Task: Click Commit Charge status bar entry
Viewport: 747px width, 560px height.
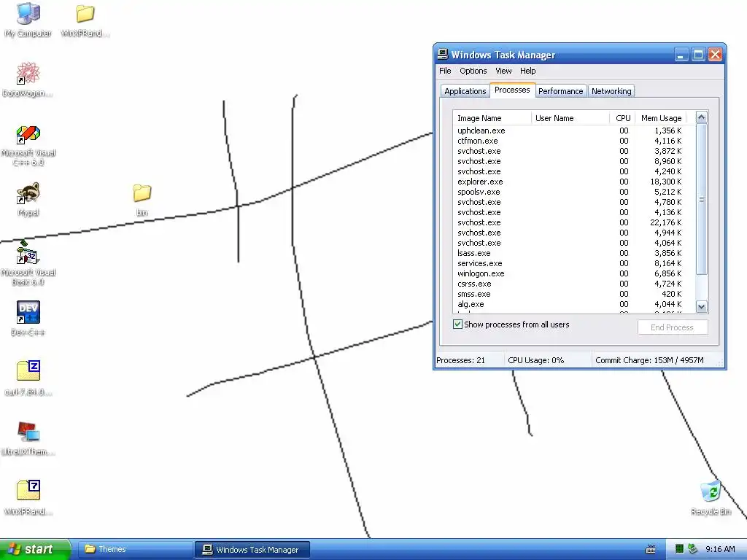Action: point(649,360)
